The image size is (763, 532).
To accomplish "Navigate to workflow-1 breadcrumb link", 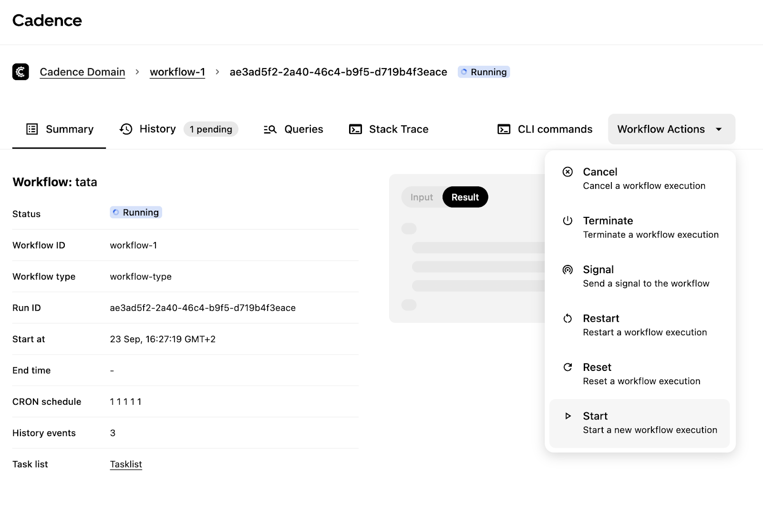I will (x=177, y=72).
